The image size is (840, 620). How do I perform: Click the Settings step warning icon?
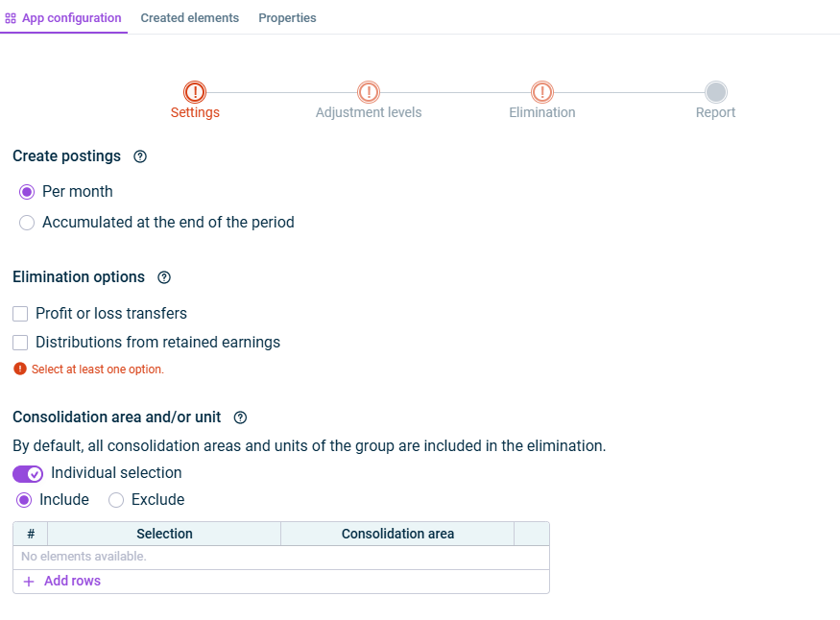pyautogui.click(x=195, y=92)
